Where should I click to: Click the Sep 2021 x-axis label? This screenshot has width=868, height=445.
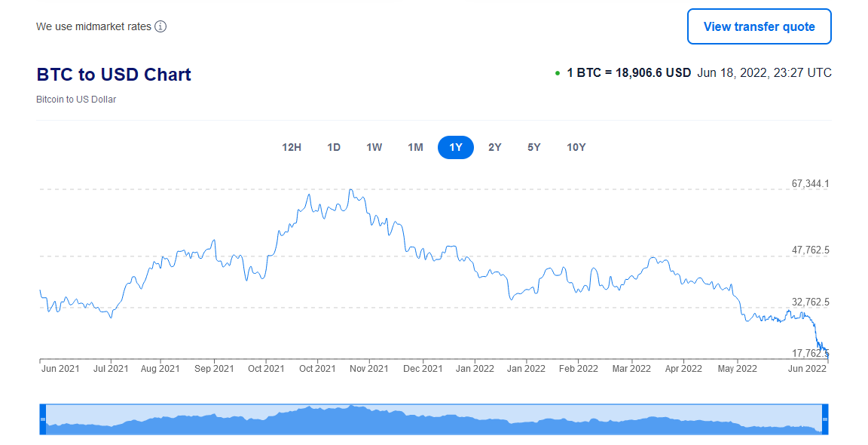point(214,369)
